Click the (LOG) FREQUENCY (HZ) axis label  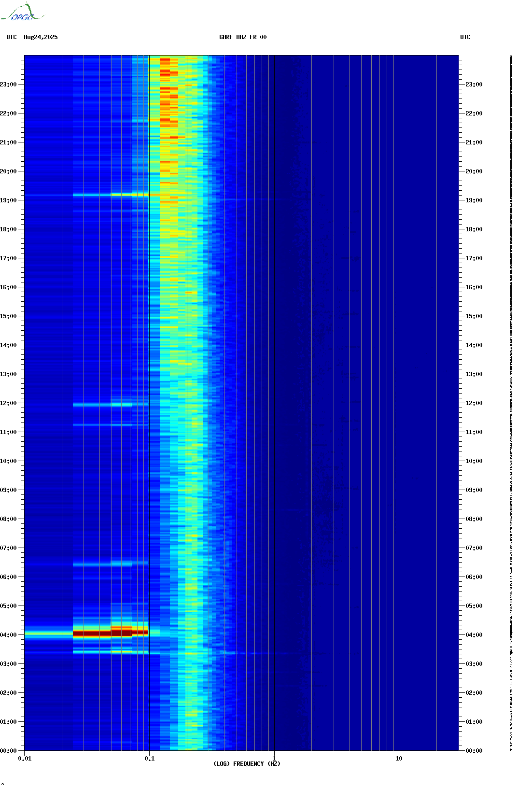(247, 764)
